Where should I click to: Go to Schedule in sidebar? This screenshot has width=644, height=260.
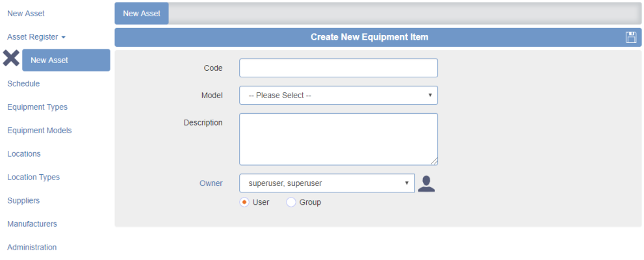pos(23,83)
